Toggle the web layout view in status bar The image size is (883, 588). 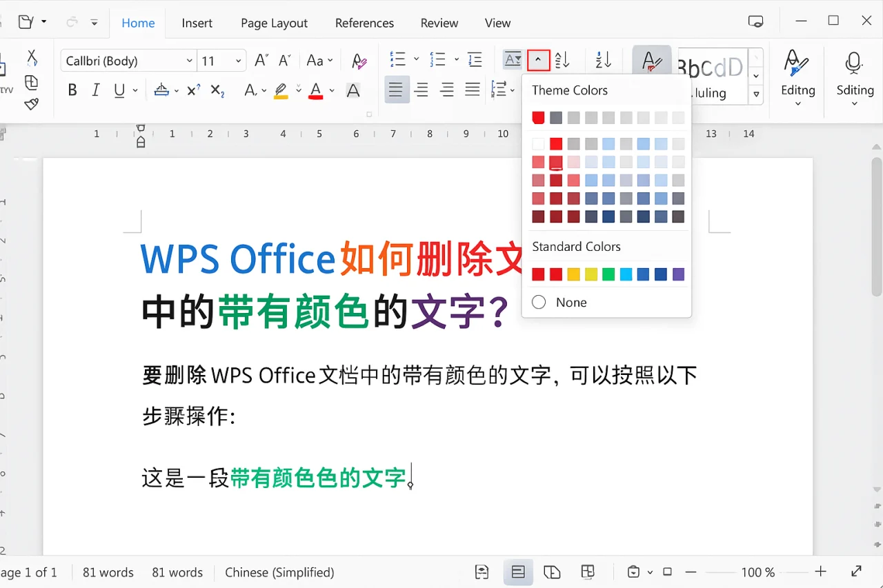553,571
